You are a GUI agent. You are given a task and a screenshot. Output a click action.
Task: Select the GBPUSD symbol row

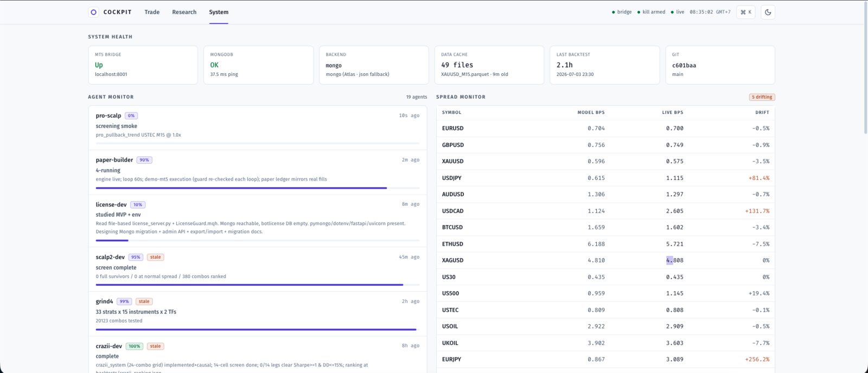pyautogui.click(x=605, y=145)
